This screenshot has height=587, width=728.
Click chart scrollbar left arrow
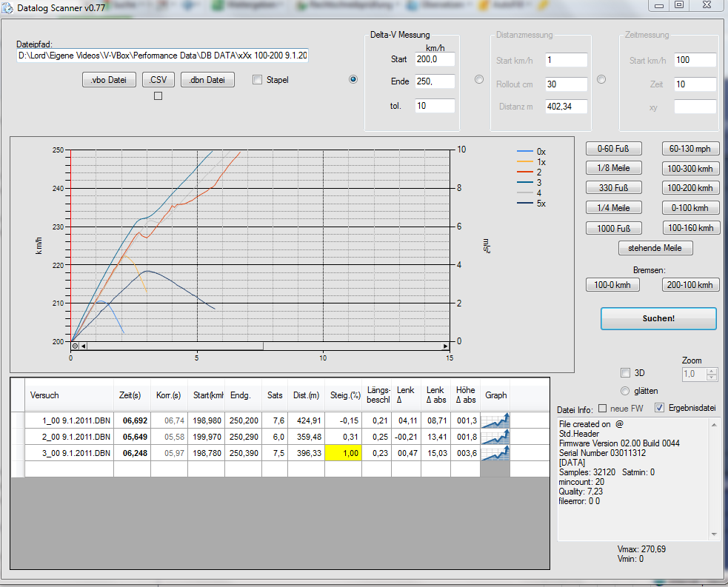[84, 346]
